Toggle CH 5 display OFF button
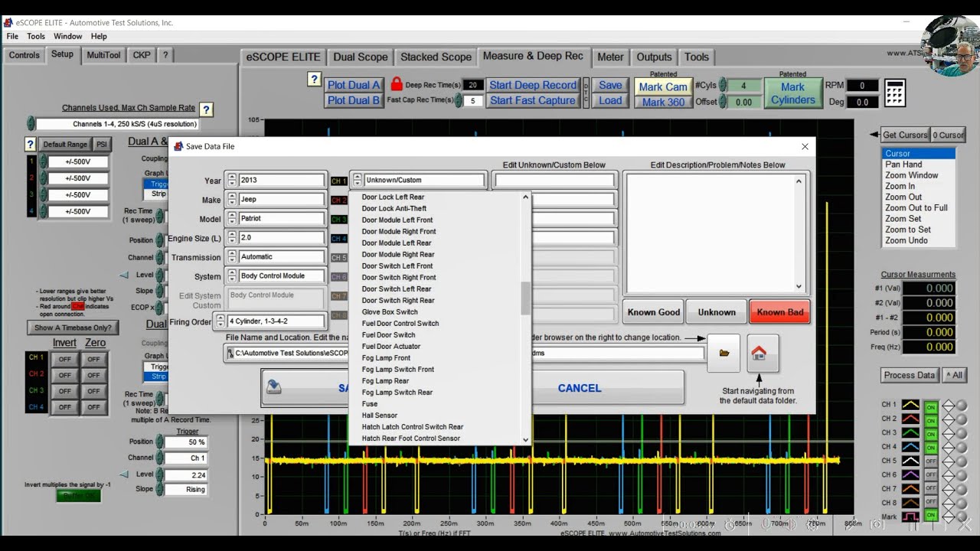This screenshot has height=551, width=980. tap(931, 461)
